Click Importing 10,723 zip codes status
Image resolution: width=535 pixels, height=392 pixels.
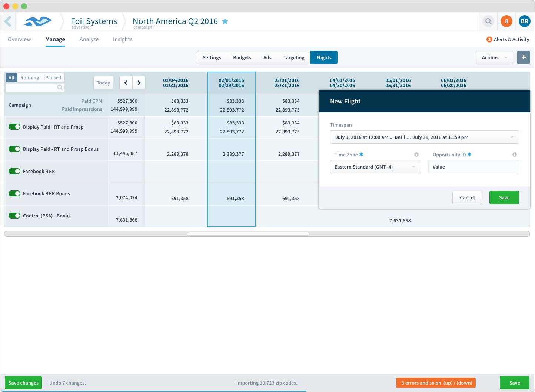[x=267, y=383]
